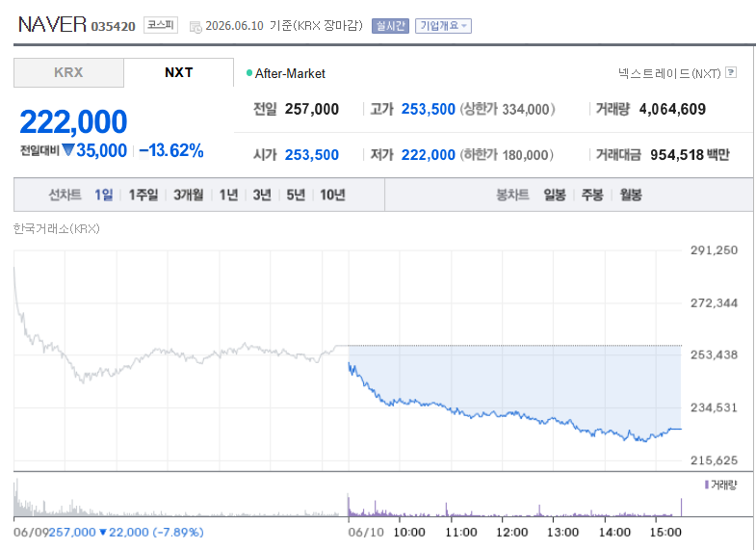Click the 291,250 price axis label
This screenshot has width=756, height=550.
pyautogui.click(x=714, y=250)
